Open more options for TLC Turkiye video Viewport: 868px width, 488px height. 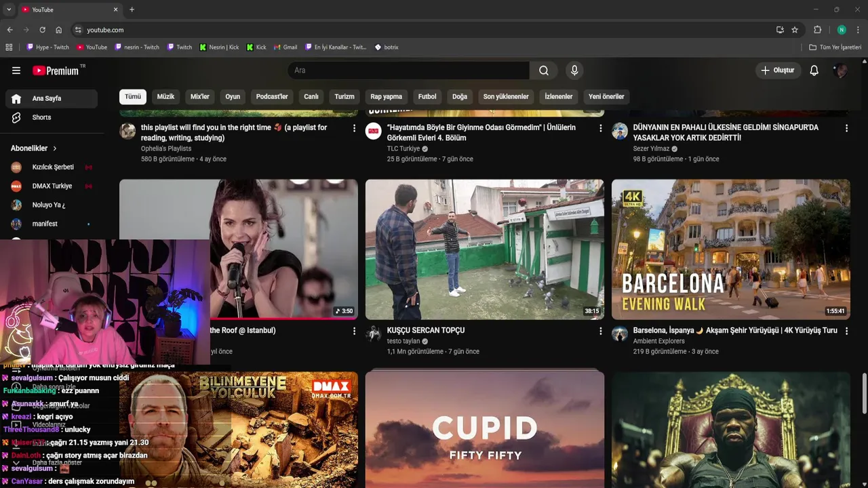pos(600,128)
